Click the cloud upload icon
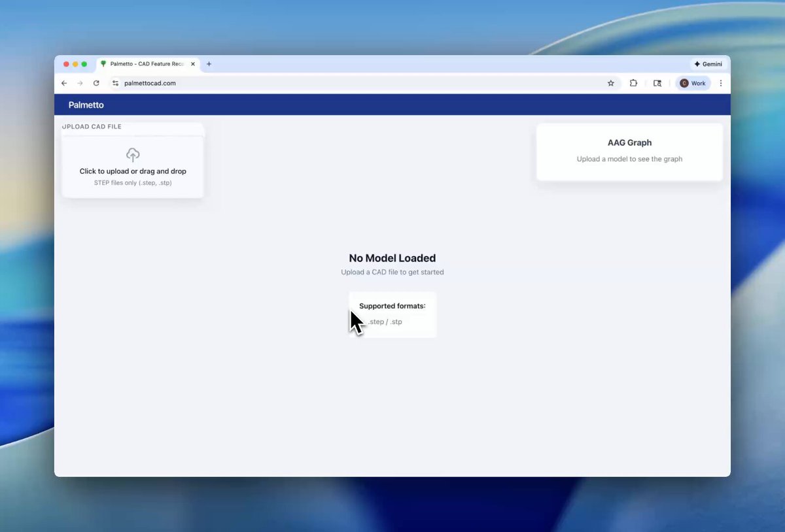This screenshot has height=532, width=785. [x=133, y=155]
